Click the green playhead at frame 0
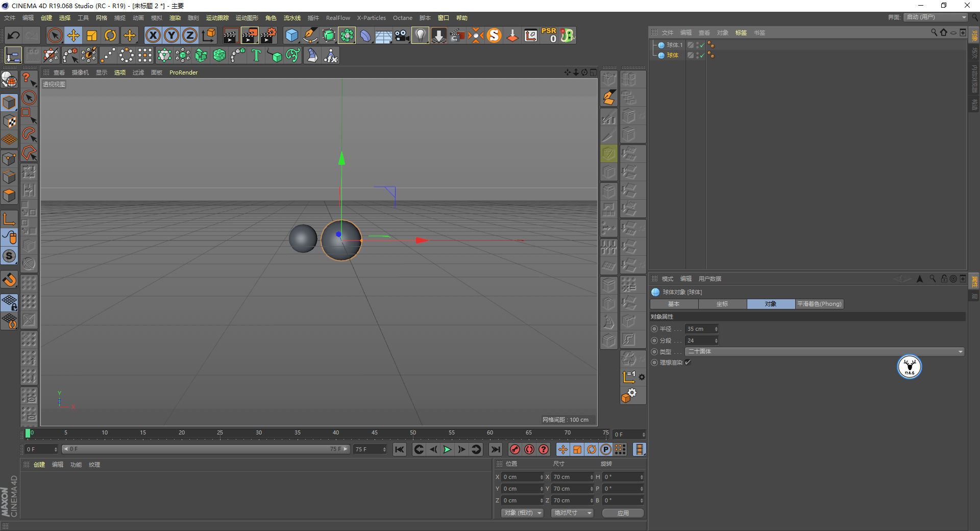 (28, 433)
